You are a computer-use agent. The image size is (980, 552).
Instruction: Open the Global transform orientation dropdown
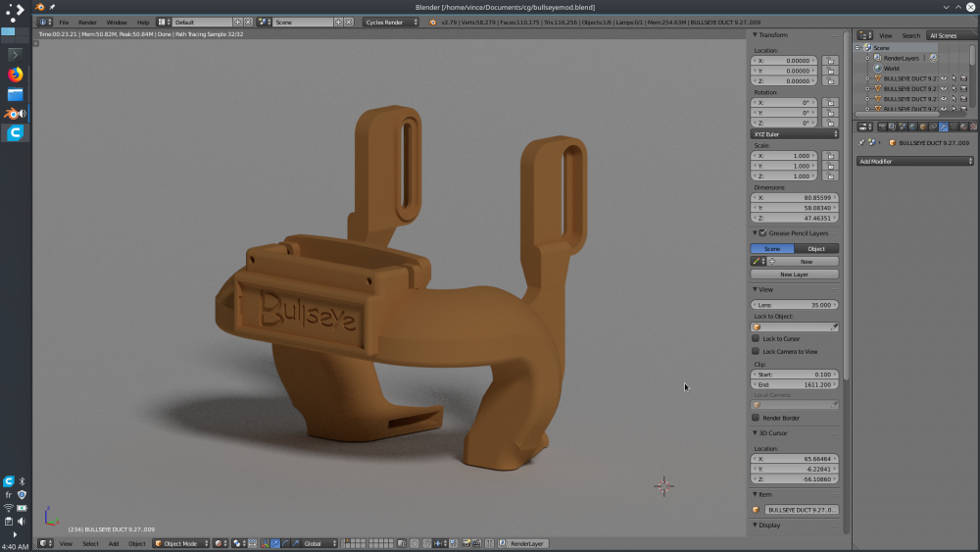pos(319,543)
